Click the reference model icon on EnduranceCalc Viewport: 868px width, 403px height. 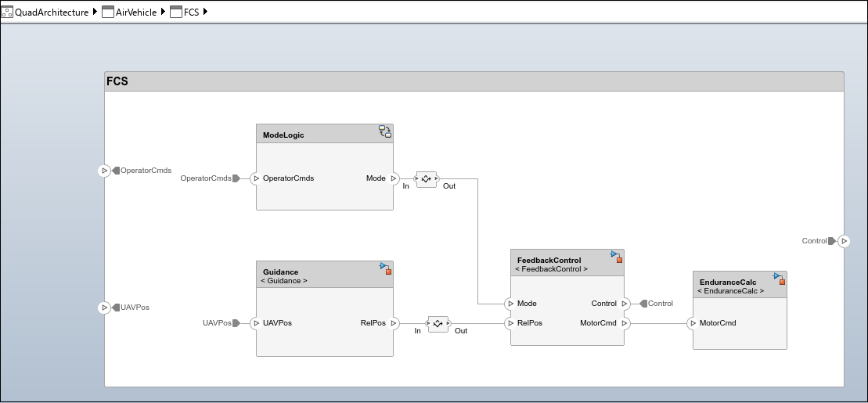780,279
